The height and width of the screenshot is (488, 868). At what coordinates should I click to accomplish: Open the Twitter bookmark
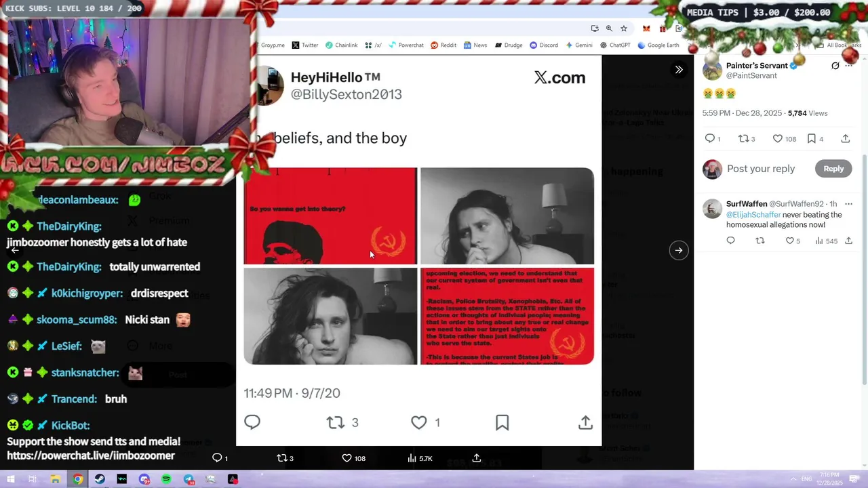point(305,45)
